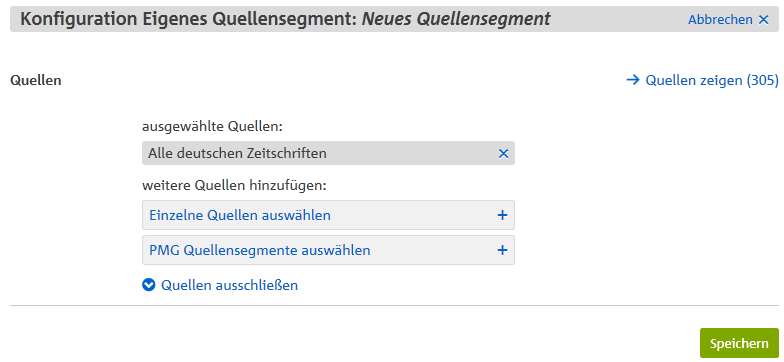This screenshot has width=784, height=362.
Task: Open the Quellen zeigen (305) link
Action: (x=702, y=80)
